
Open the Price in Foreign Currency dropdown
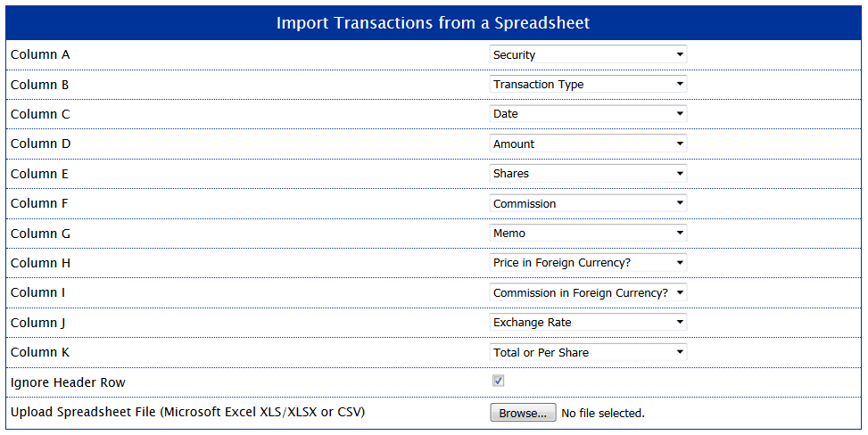point(588,262)
